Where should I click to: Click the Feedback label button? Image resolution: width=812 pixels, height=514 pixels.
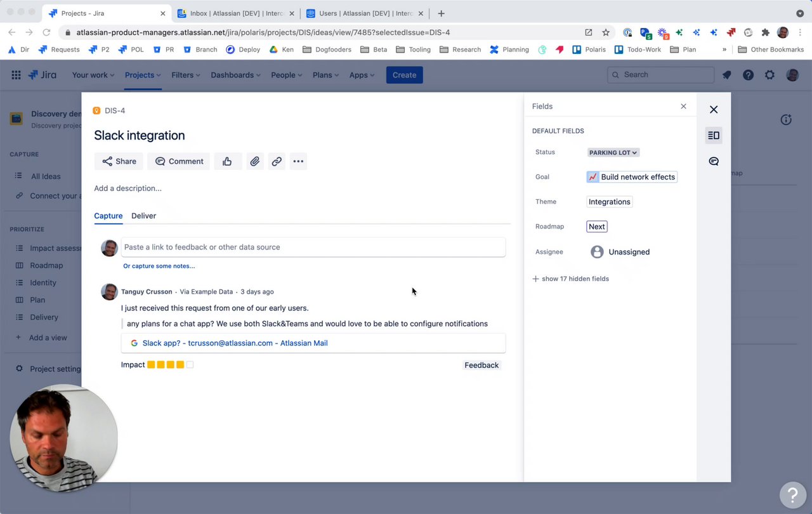click(481, 365)
